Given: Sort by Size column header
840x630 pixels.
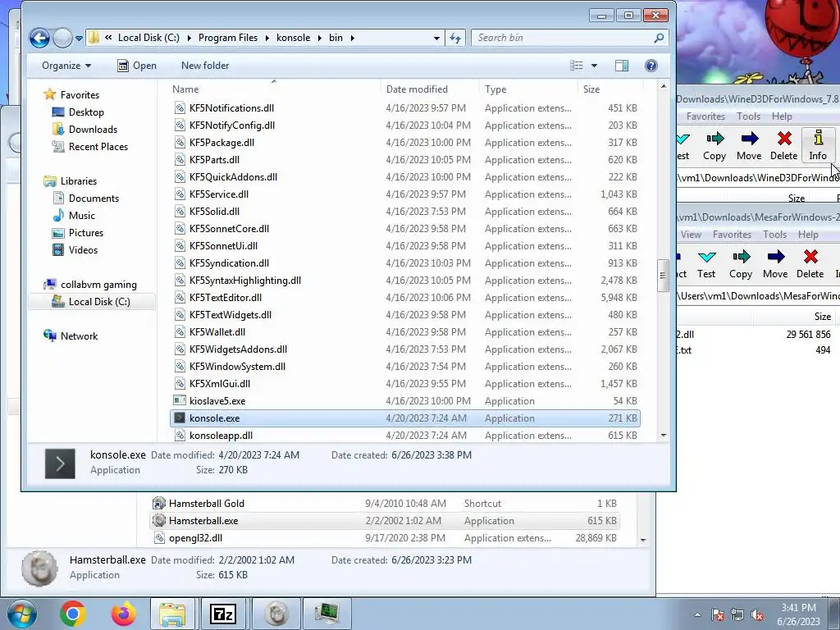Looking at the screenshot, I should 591,89.
